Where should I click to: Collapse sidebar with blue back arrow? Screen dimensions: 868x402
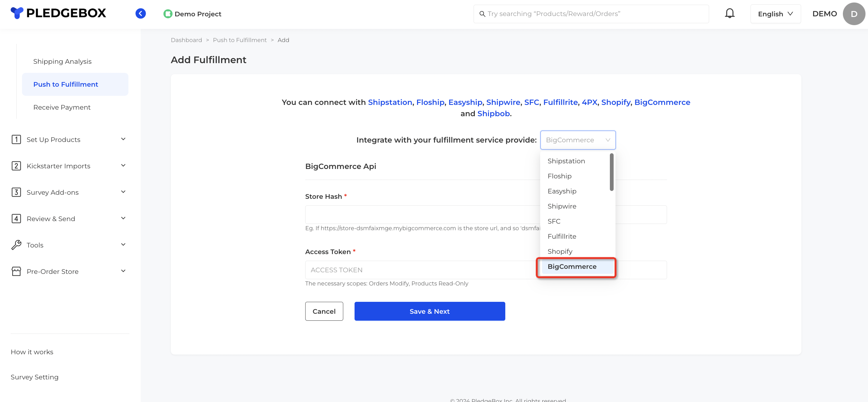(x=140, y=14)
